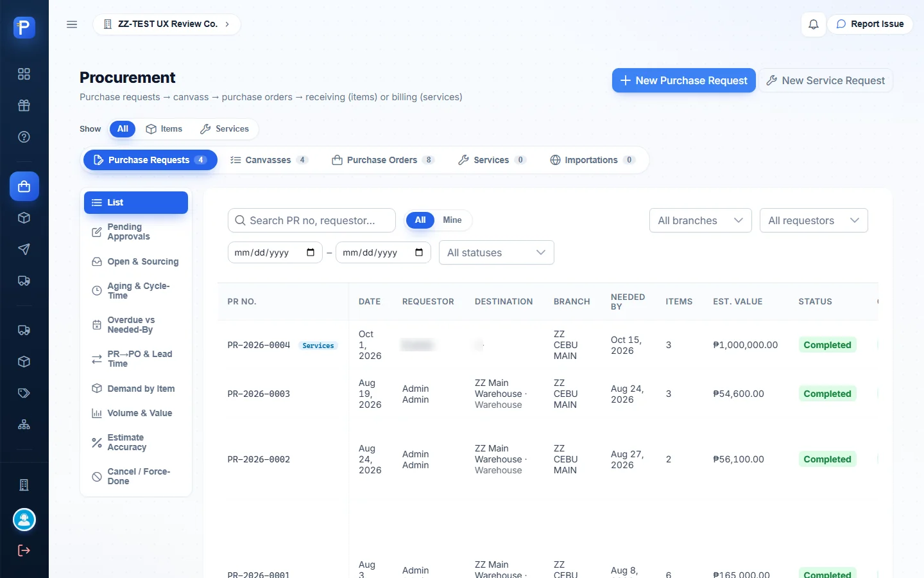Expand the All branches dropdown
924x578 pixels.
(701, 220)
